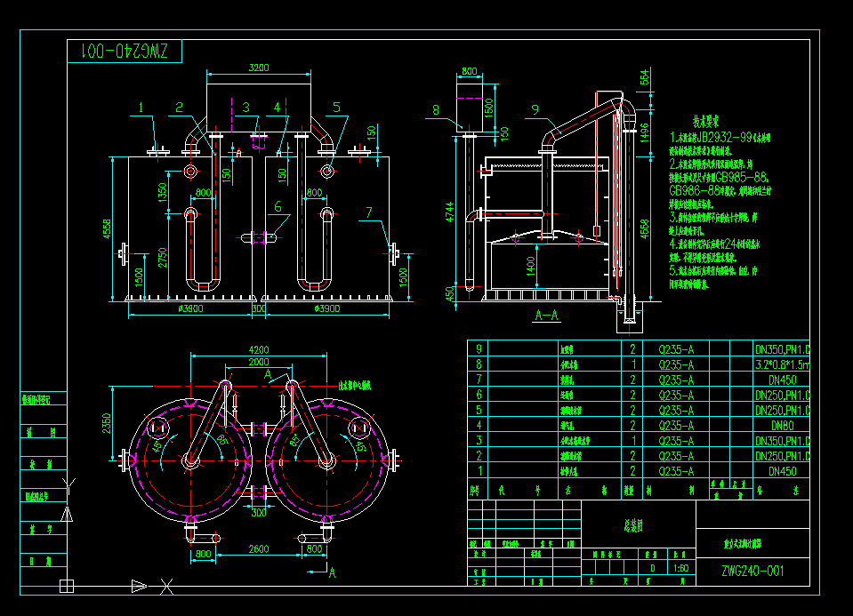The height and width of the screenshot is (616, 853).
Task: Select the 4200 dimension in plan view
Action: 259,349
